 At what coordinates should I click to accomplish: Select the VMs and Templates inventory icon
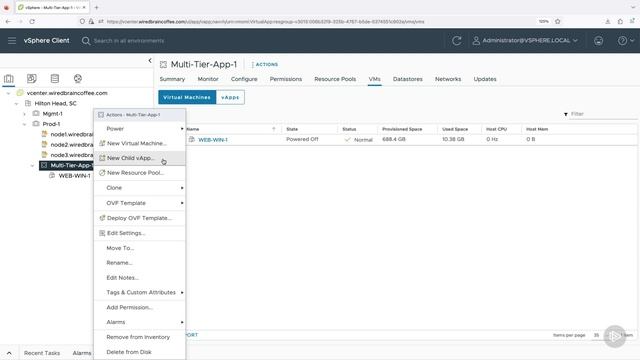pyautogui.click(x=31, y=78)
